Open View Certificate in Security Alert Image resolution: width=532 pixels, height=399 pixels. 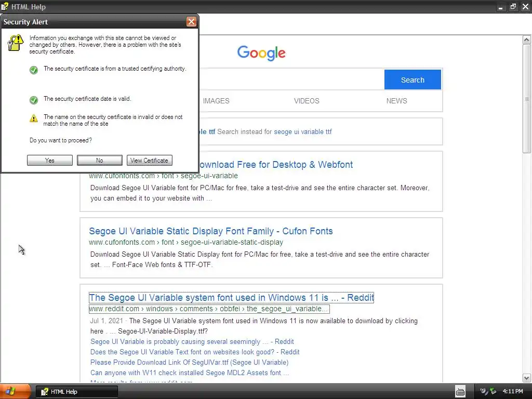[149, 161]
